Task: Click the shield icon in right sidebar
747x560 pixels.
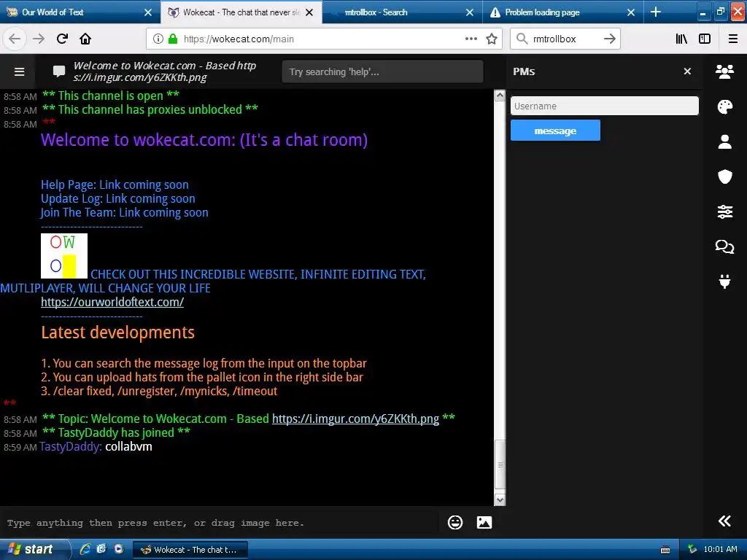Action: (x=724, y=176)
